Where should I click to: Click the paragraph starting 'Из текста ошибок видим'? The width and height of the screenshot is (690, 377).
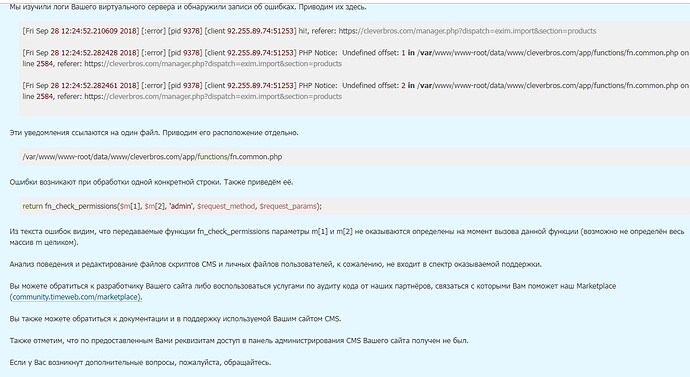[347, 237]
